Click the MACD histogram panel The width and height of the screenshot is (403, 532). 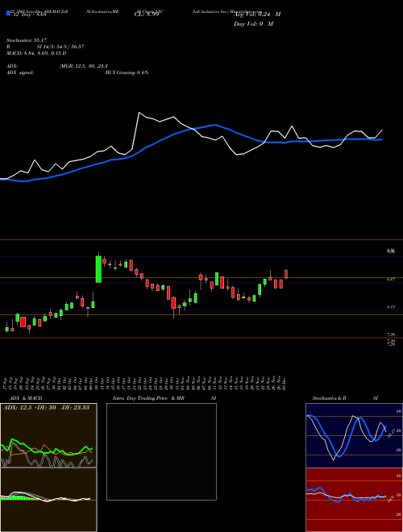coord(48,500)
